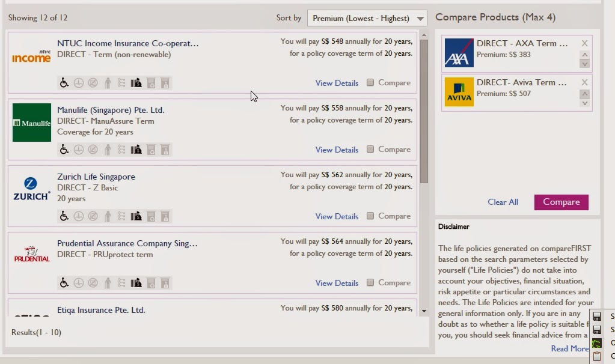Click the elderly person icon on Prudential row
This screenshot has height=364, width=615.
(108, 282)
